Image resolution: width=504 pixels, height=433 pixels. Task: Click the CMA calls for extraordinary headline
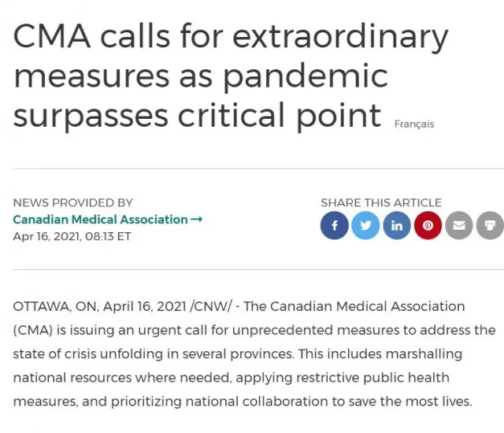tap(231, 36)
